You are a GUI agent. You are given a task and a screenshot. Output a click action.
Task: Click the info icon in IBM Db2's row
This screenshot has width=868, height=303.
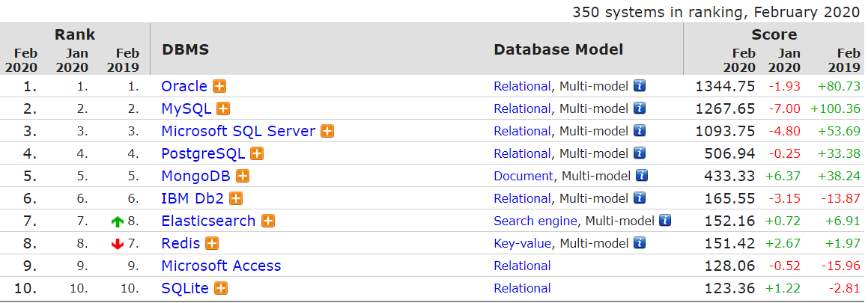point(640,198)
